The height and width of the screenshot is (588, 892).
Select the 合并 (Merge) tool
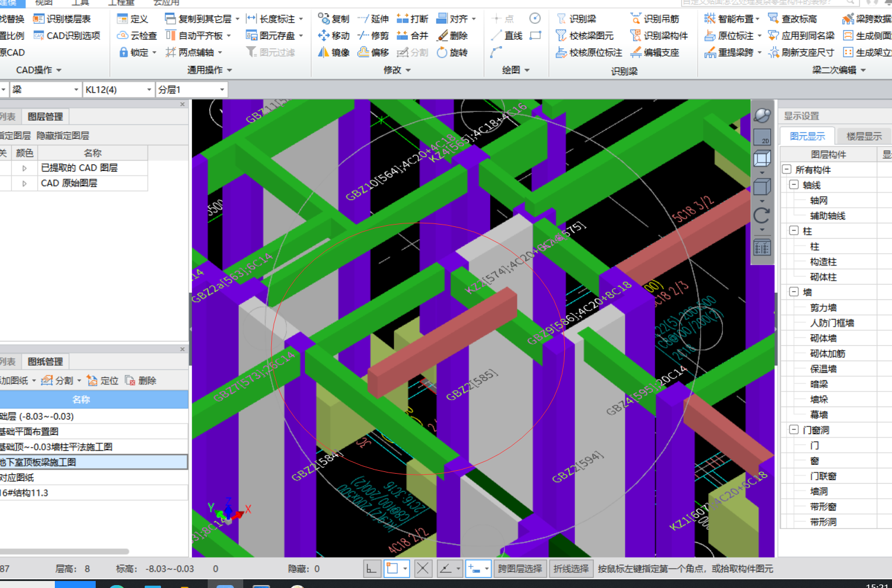pyautogui.click(x=412, y=36)
